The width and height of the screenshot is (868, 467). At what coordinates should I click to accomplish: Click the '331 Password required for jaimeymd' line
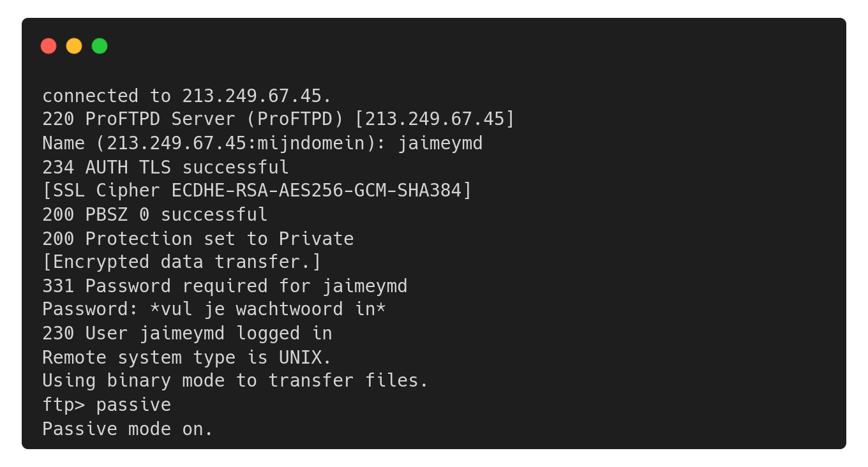pos(225,286)
